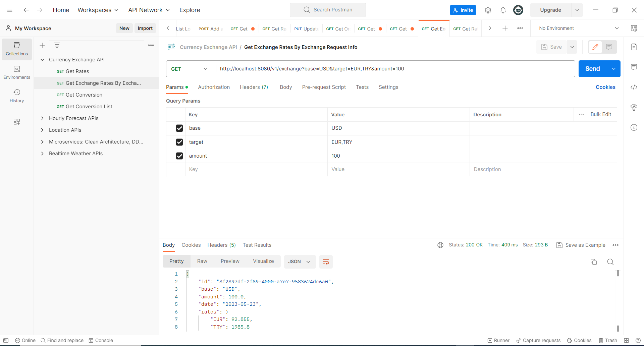This screenshot has height=346, width=644.
Task: Show the Raw response view
Action: pyautogui.click(x=202, y=261)
